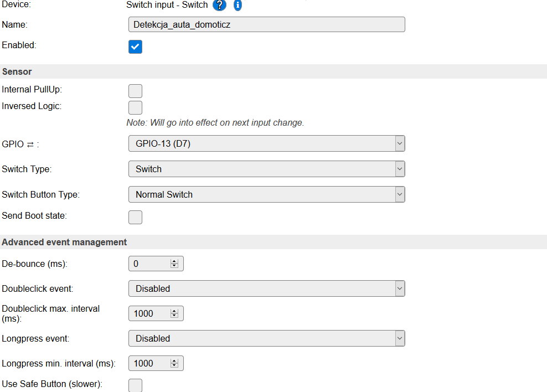Uncheck the Enabled checkbox
This screenshot has width=547, height=392.
[135, 47]
